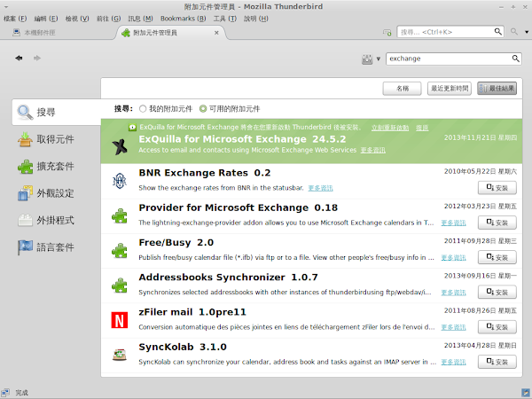Sort results by 最佳結果
Image resolution: width=532 pixels, height=399 pixels.
497,89
